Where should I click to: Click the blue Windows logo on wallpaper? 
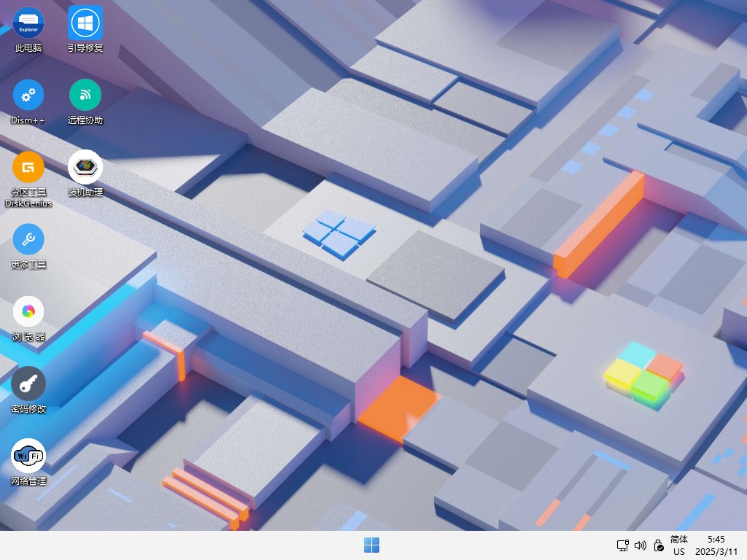pyautogui.click(x=339, y=233)
